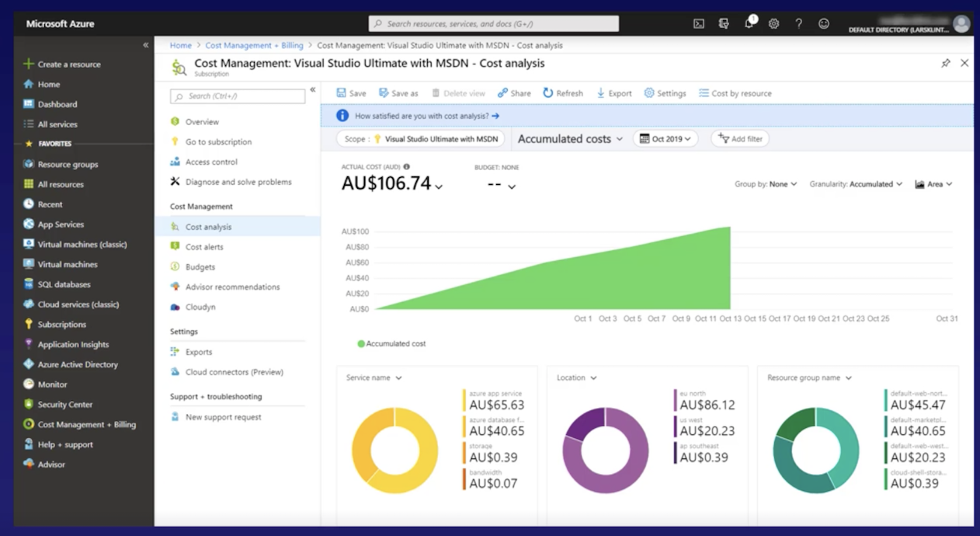Toggle the Accumulated cost legend item
The width and height of the screenshot is (980, 536).
[x=391, y=343]
